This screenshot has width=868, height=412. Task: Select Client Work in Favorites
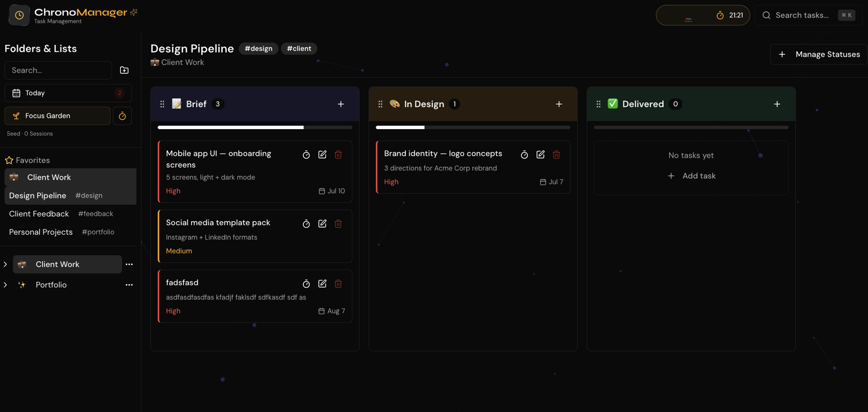coord(70,178)
